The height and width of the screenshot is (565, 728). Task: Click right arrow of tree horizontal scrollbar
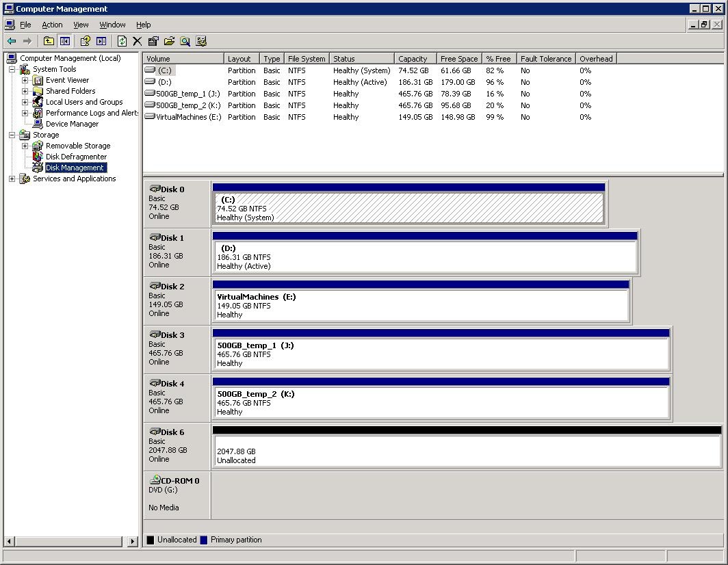click(x=133, y=541)
